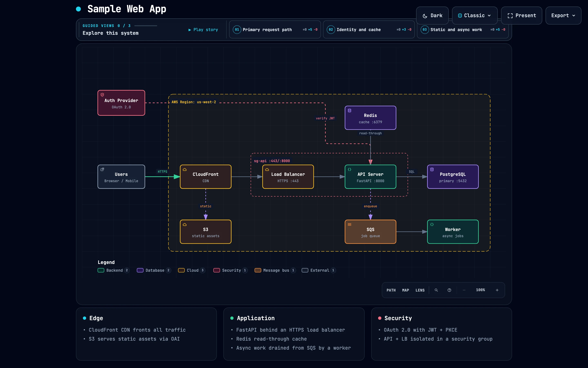Click 'S3 serves static assets via OAI' bullet

click(x=134, y=339)
